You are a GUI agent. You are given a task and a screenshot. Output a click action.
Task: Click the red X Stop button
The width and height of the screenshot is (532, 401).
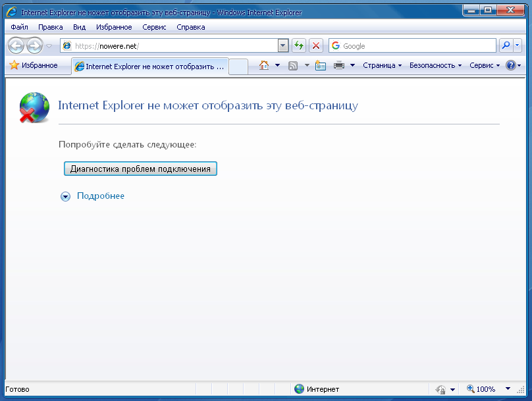click(x=316, y=45)
